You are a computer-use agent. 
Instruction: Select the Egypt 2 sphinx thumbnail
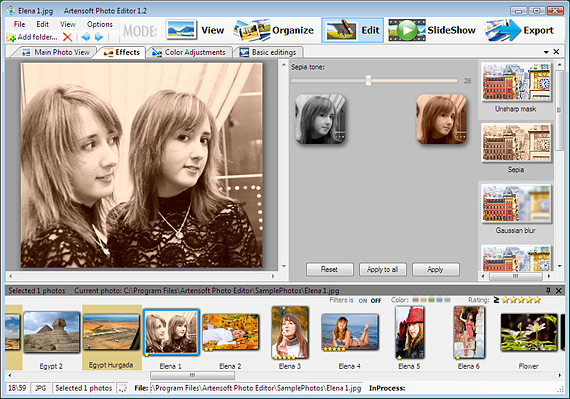point(52,332)
